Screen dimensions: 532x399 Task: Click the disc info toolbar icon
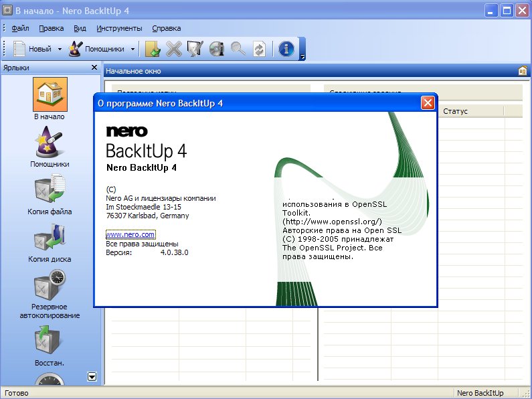click(x=216, y=49)
